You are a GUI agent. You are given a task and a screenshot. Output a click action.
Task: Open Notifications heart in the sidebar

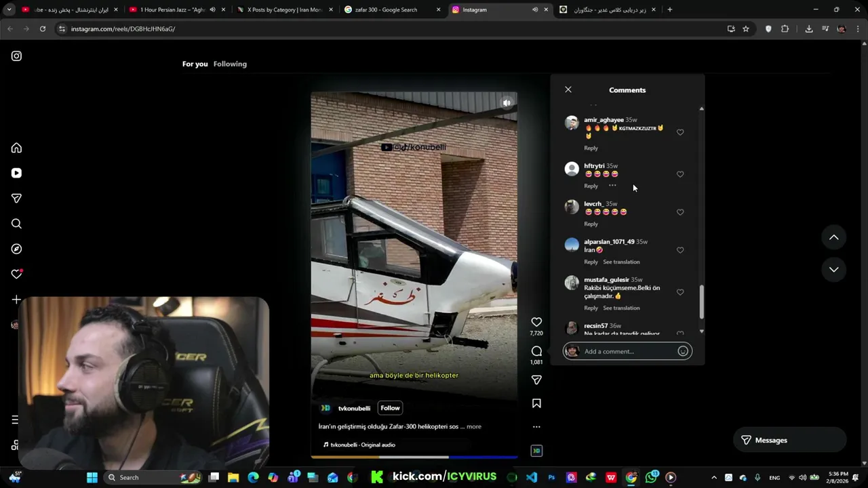click(x=16, y=274)
